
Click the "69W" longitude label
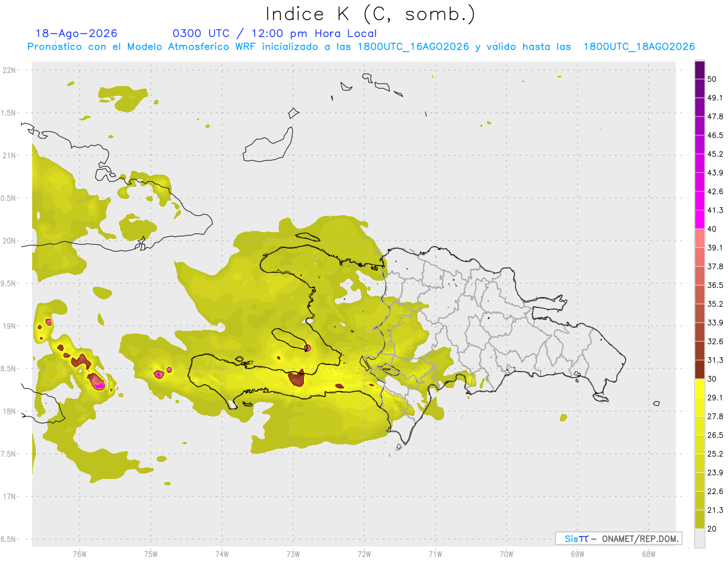pyautogui.click(x=578, y=554)
